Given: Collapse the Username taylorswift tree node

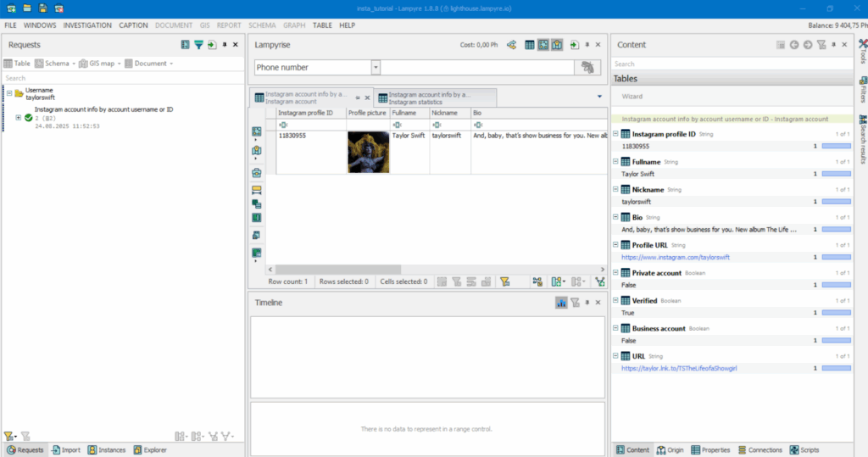Looking at the screenshot, I should click(x=9, y=93).
